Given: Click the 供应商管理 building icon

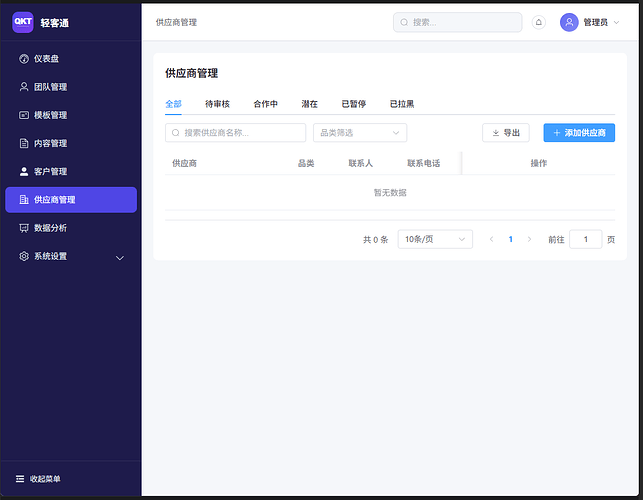Looking at the screenshot, I should pyautogui.click(x=24, y=200).
